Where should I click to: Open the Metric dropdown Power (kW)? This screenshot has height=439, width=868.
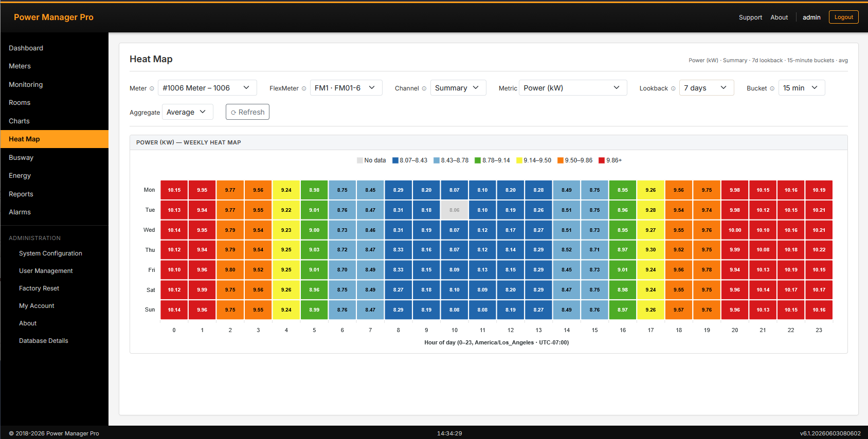pyautogui.click(x=573, y=88)
